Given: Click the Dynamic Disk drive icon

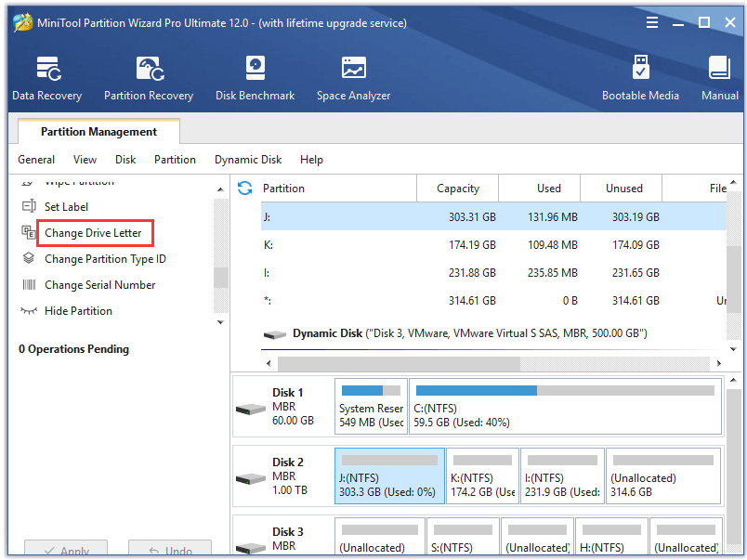Looking at the screenshot, I should point(275,334).
